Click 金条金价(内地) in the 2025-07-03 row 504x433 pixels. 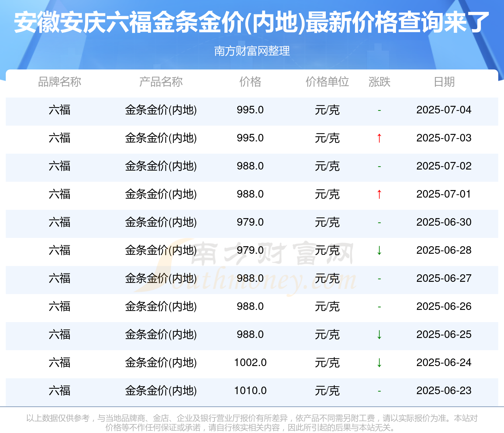(161, 138)
